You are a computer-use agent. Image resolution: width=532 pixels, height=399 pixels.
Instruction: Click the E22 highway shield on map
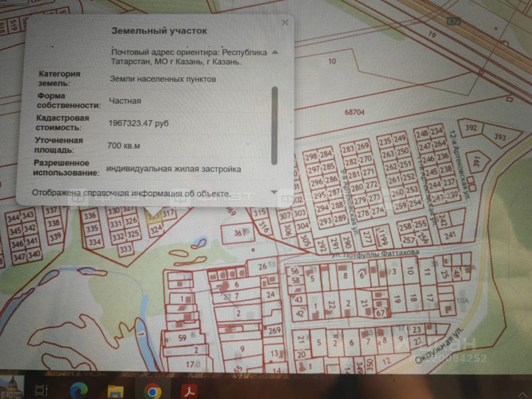point(454,21)
